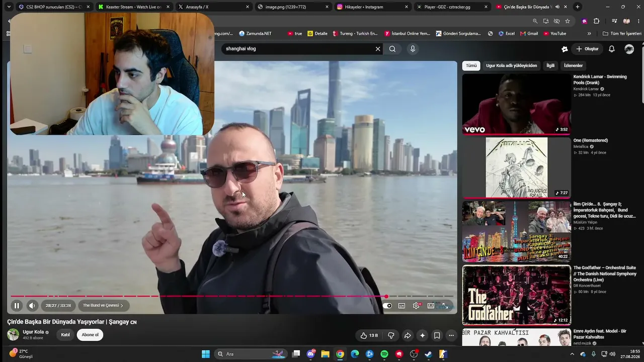
Task: Switch to the 'Player -GDZ - cstracker.gg' tab
Action: click(451, 7)
